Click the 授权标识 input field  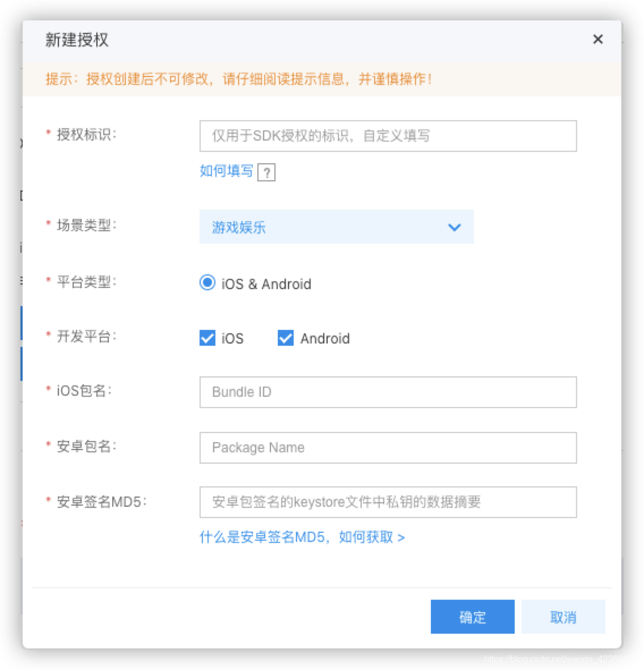387,135
